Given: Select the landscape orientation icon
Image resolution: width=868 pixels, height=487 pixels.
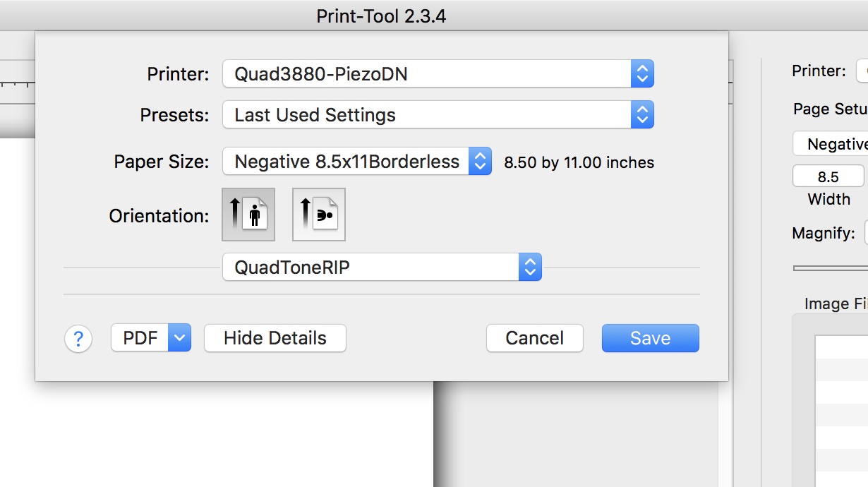Looking at the screenshot, I should click(x=319, y=215).
